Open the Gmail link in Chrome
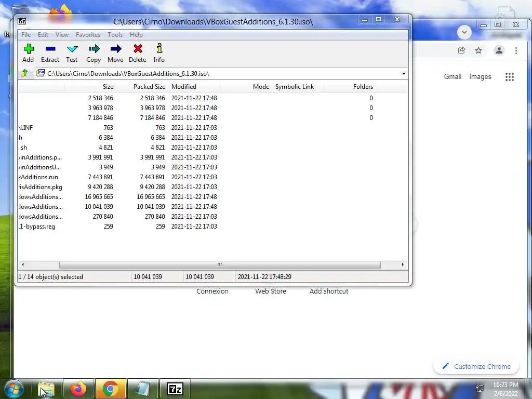Viewport: 532px width, 399px height. [453, 77]
